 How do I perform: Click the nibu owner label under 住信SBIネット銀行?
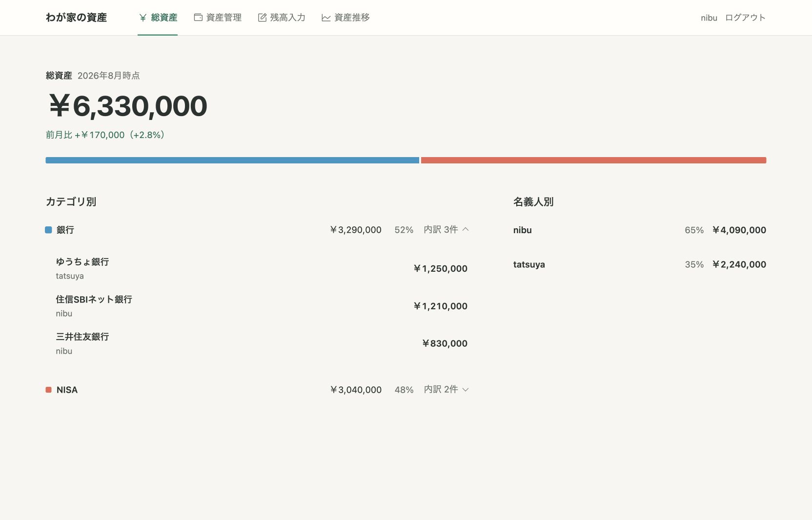click(64, 314)
